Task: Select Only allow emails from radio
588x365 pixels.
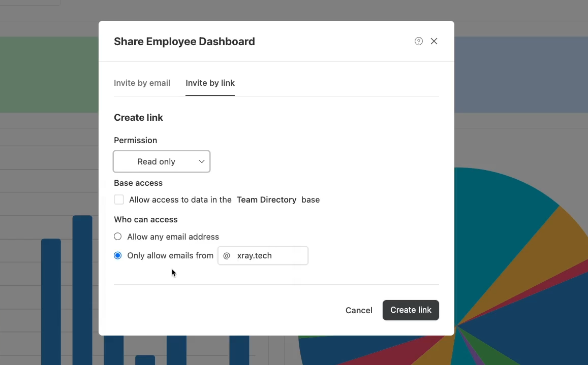Action: click(118, 255)
